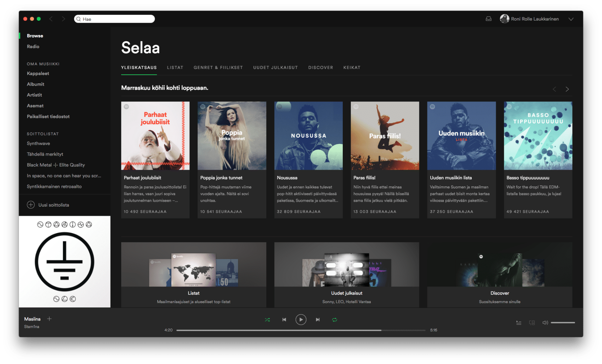Click the Hae search field
This screenshot has height=364, width=602.
click(114, 19)
